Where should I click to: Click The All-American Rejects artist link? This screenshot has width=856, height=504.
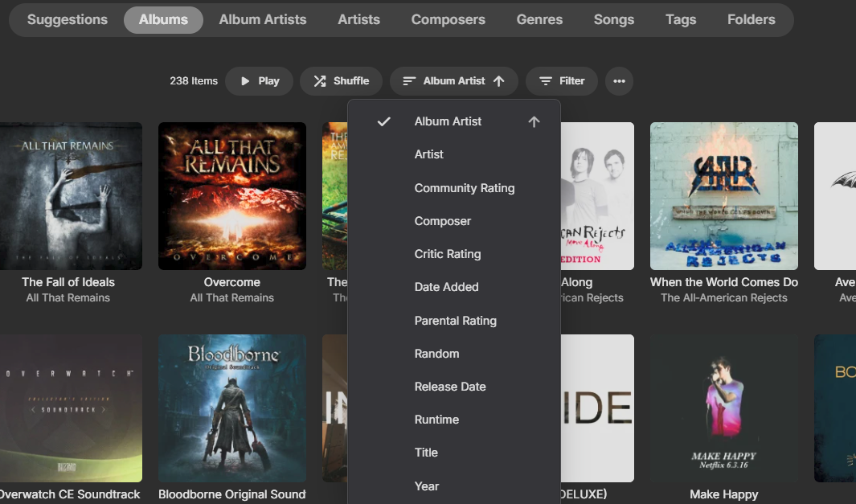[x=724, y=298]
